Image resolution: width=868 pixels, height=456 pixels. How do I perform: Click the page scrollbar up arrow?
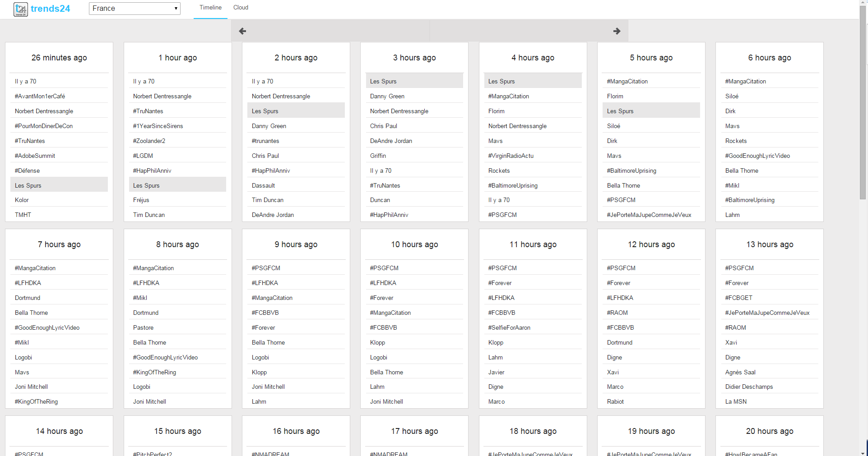(x=863, y=3)
